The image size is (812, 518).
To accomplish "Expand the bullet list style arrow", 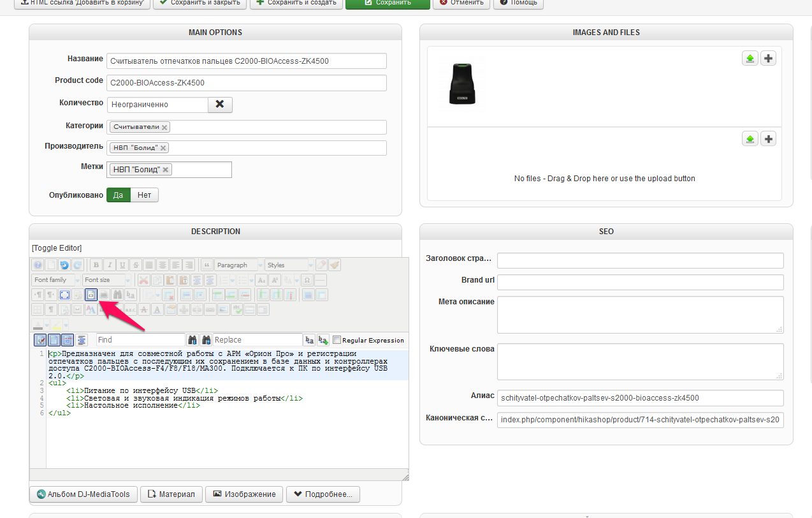I will tap(252, 280).
